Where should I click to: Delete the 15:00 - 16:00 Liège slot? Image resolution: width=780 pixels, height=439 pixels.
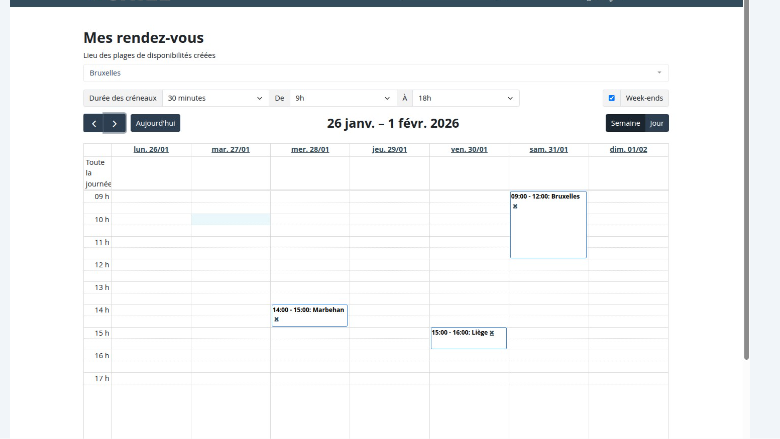pos(492,332)
